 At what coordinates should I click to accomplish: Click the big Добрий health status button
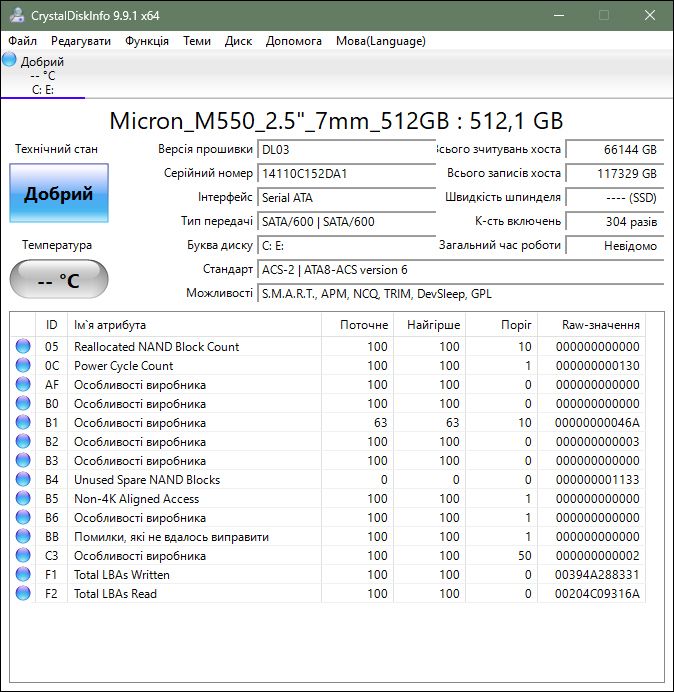coord(59,193)
